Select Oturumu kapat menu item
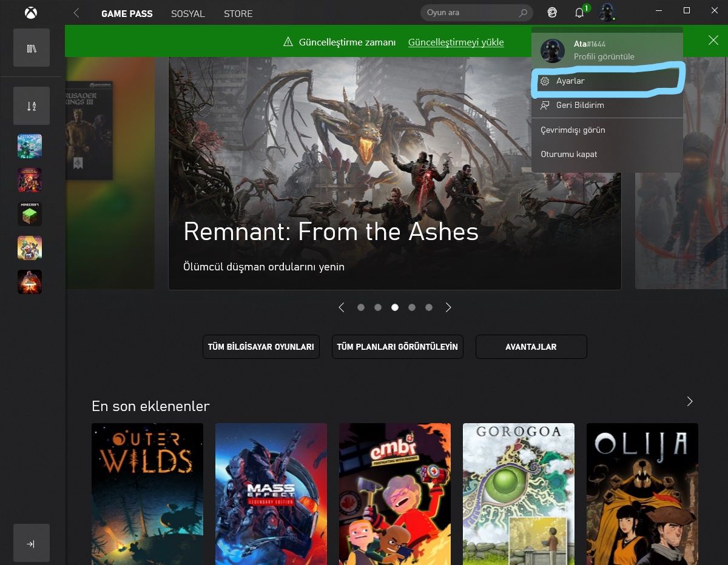728x565 pixels. 607,154
